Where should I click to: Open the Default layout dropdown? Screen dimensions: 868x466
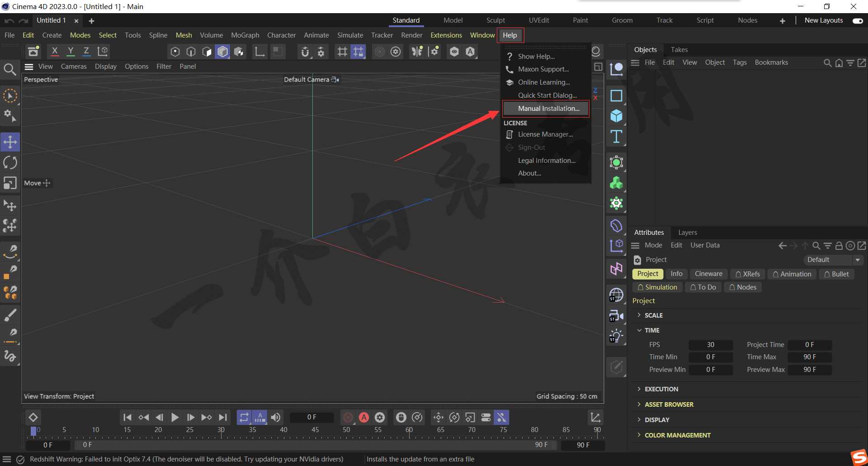pos(834,260)
